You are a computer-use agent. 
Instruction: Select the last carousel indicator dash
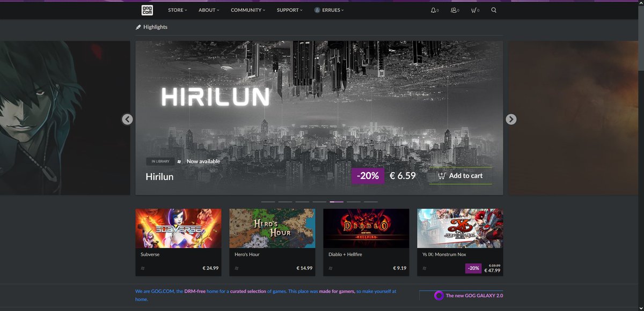[x=371, y=202]
